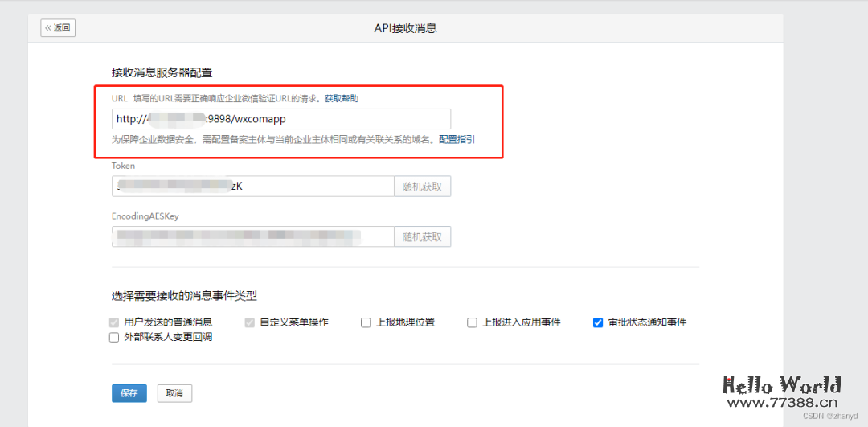This screenshot has height=427, width=868.
Task: Click the 接收消息服务器配置 heading
Action: click(162, 72)
